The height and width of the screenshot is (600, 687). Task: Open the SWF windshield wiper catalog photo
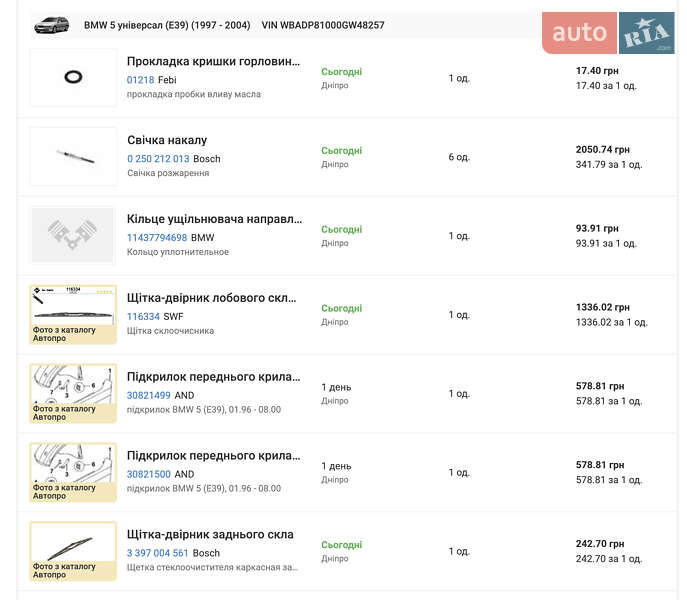pos(73,314)
